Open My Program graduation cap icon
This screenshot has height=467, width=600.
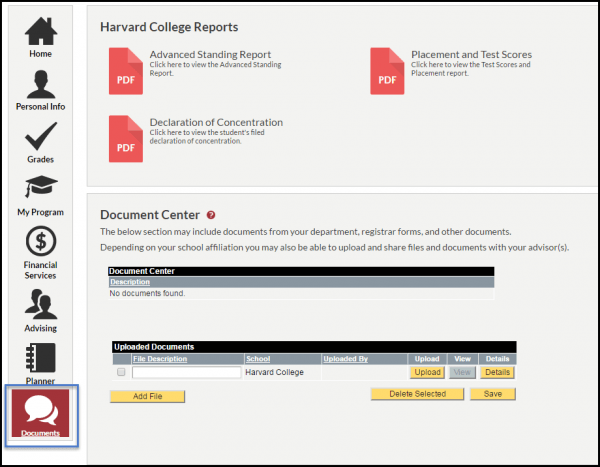(x=40, y=193)
